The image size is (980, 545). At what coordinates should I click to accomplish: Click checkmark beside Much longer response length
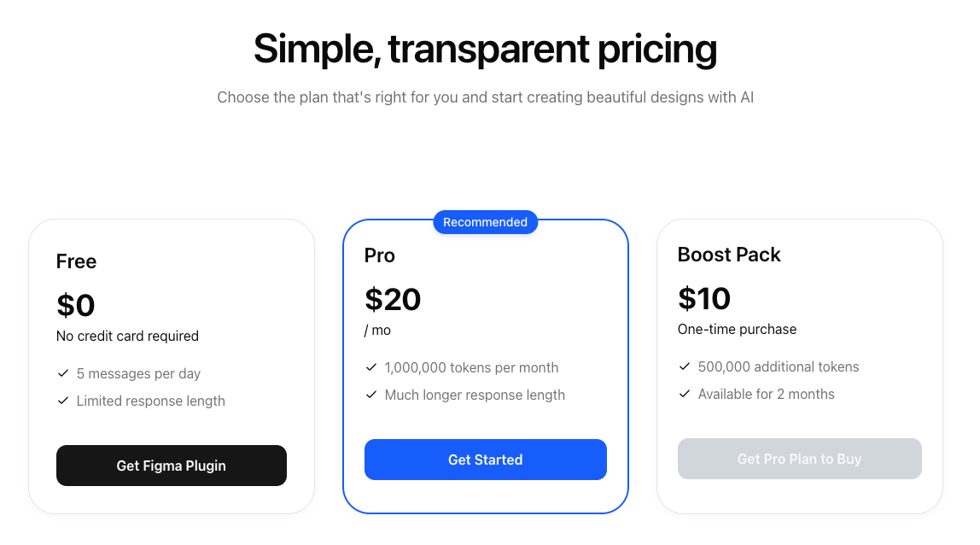point(371,395)
